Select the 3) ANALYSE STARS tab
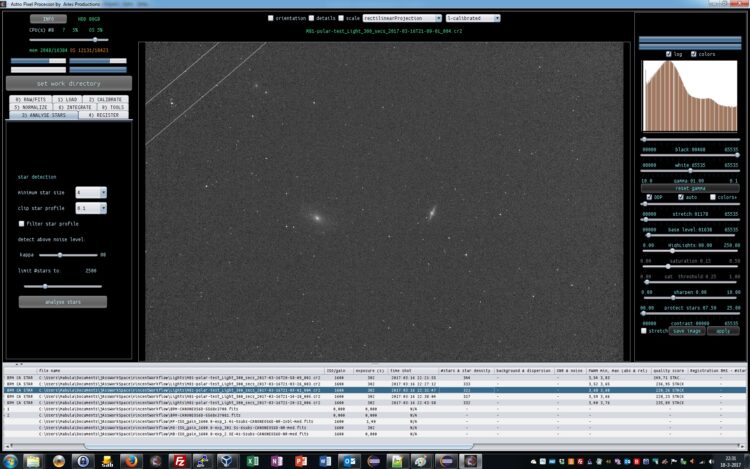This screenshot has width=750, height=469. 44,115
